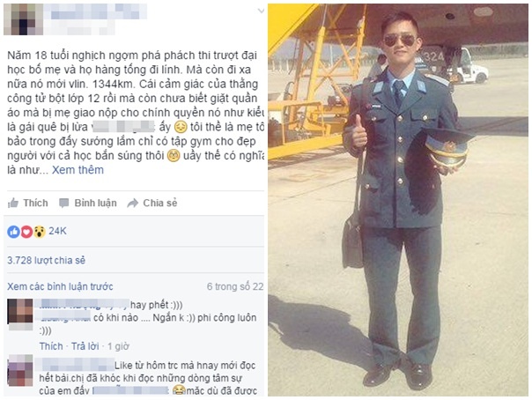This screenshot has width=532, height=400.
Task: Reply to first comment via Trả lời
Action: pyautogui.click(x=85, y=346)
